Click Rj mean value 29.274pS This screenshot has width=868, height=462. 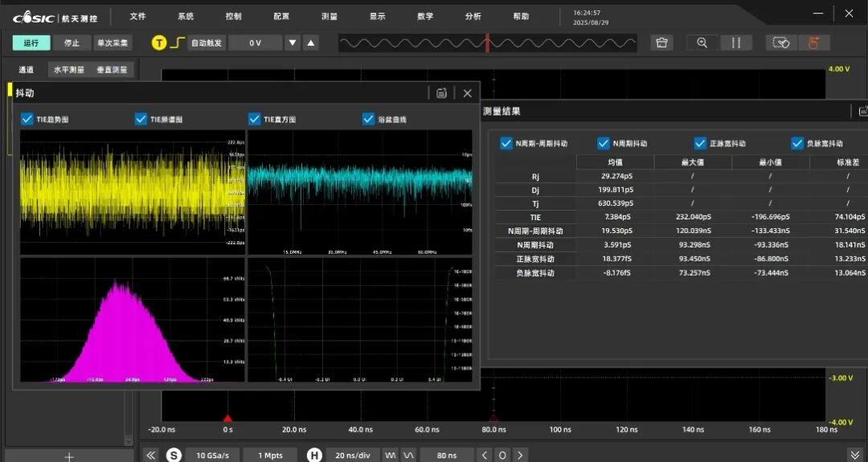coord(616,176)
